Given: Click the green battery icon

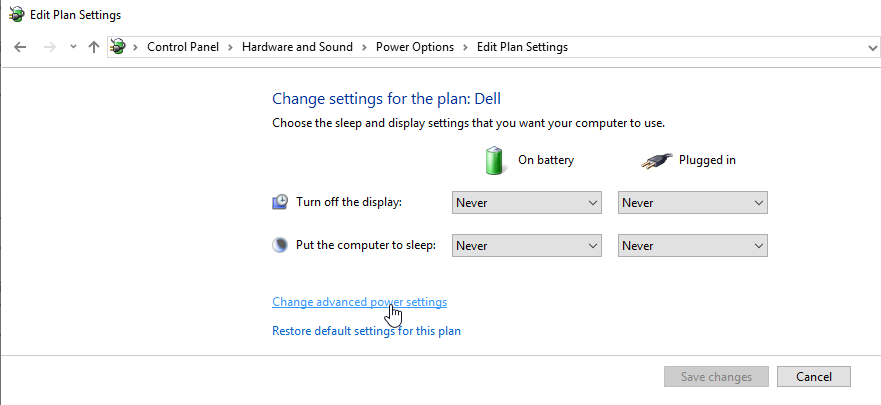Looking at the screenshot, I should tap(494, 160).
